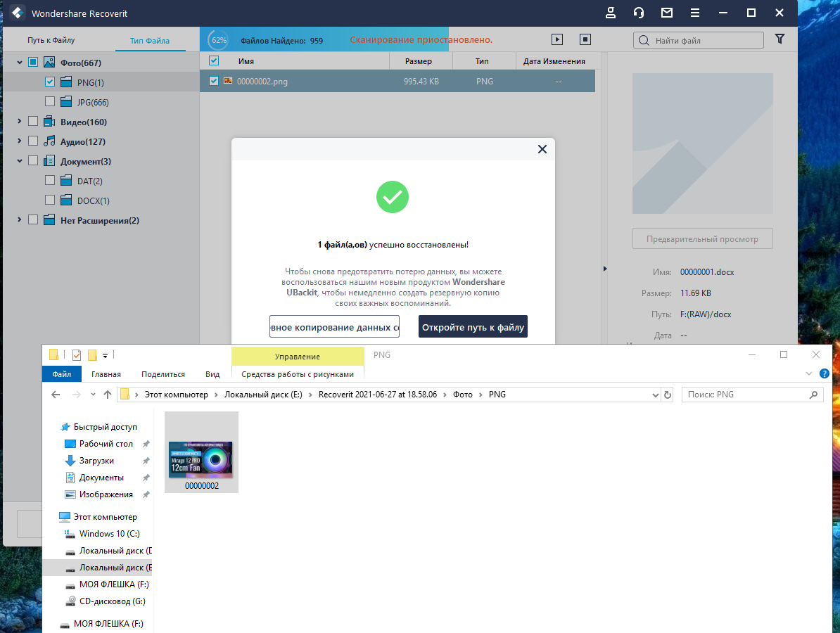
Task: Click the PNG(1) folder icon
Action: click(66, 82)
